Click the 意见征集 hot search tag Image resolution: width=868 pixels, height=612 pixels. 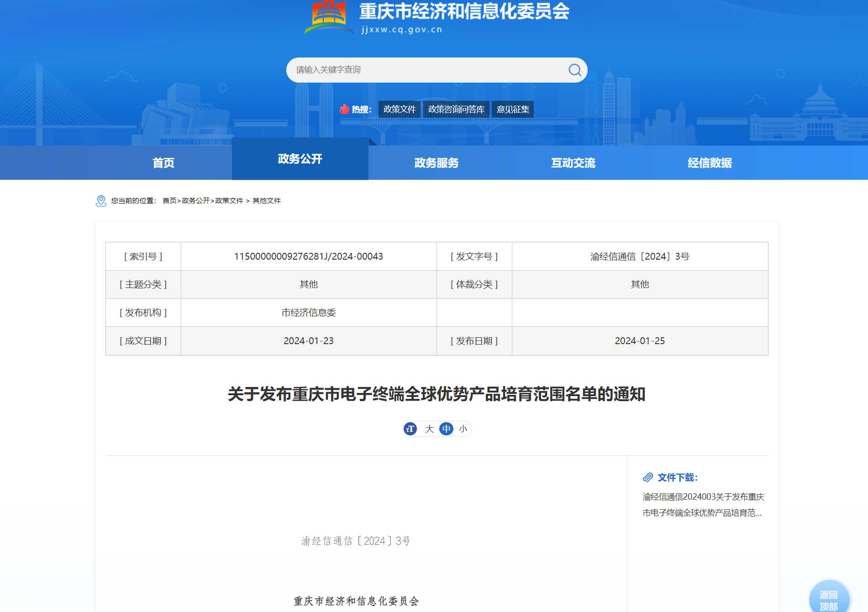513,110
